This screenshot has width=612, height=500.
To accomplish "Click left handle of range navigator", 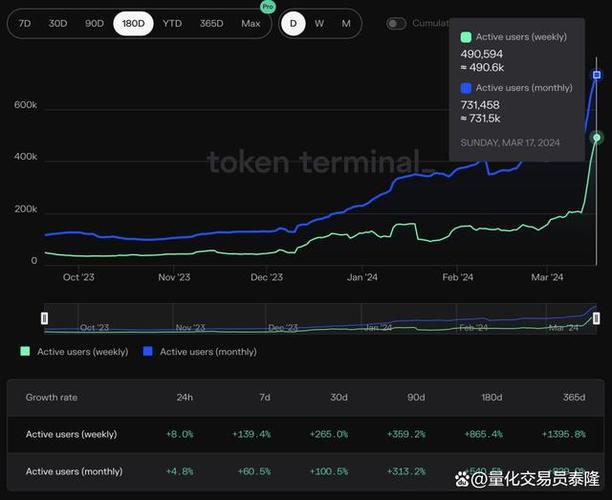I will pos(44,318).
